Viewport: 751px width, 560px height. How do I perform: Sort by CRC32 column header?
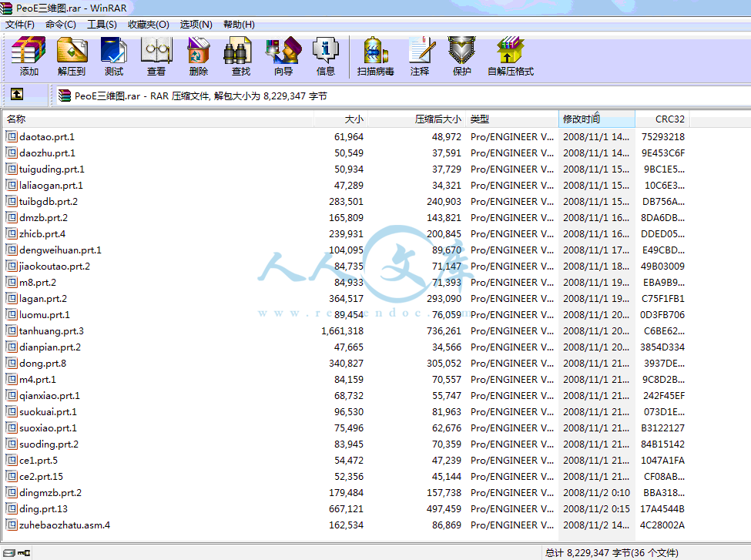(x=663, y=119)
